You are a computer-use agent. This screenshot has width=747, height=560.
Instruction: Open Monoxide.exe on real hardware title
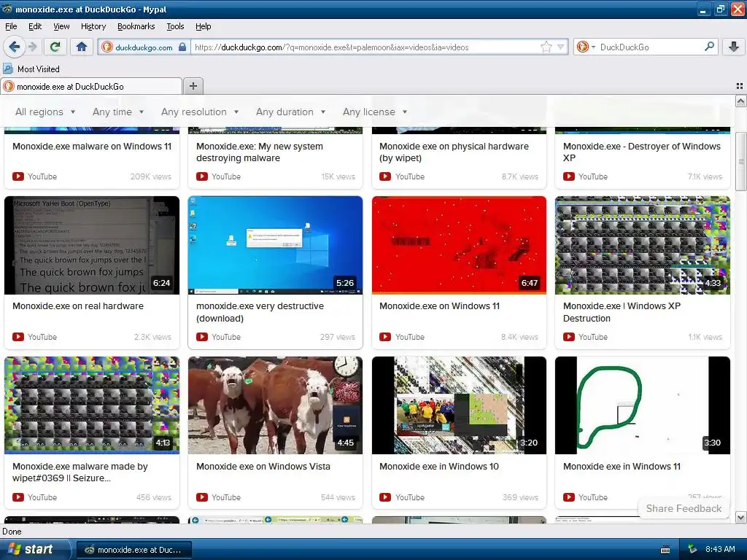78,306
